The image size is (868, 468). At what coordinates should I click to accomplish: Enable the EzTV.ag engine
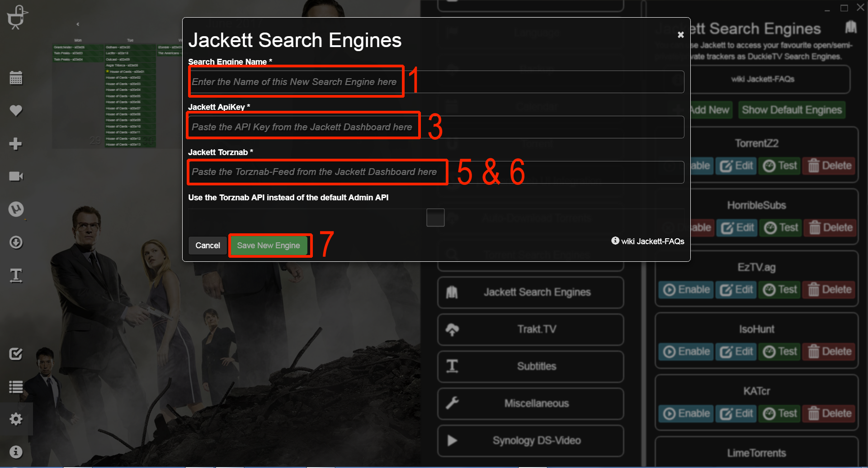tap(687, 290)
